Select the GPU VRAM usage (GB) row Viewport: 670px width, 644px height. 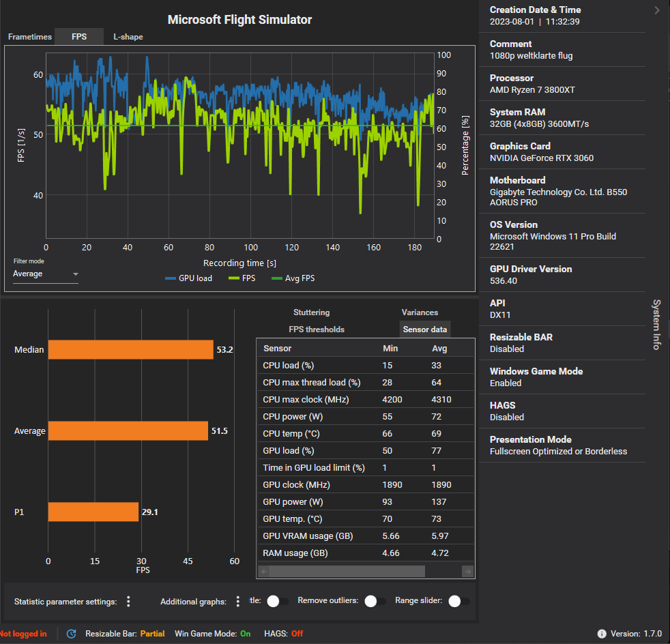pos(366,536)
